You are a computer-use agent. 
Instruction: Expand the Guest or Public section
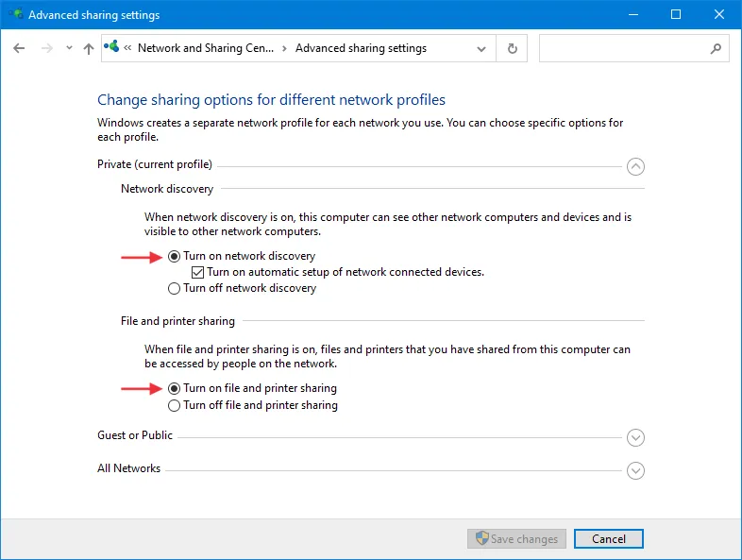(635, 437)
